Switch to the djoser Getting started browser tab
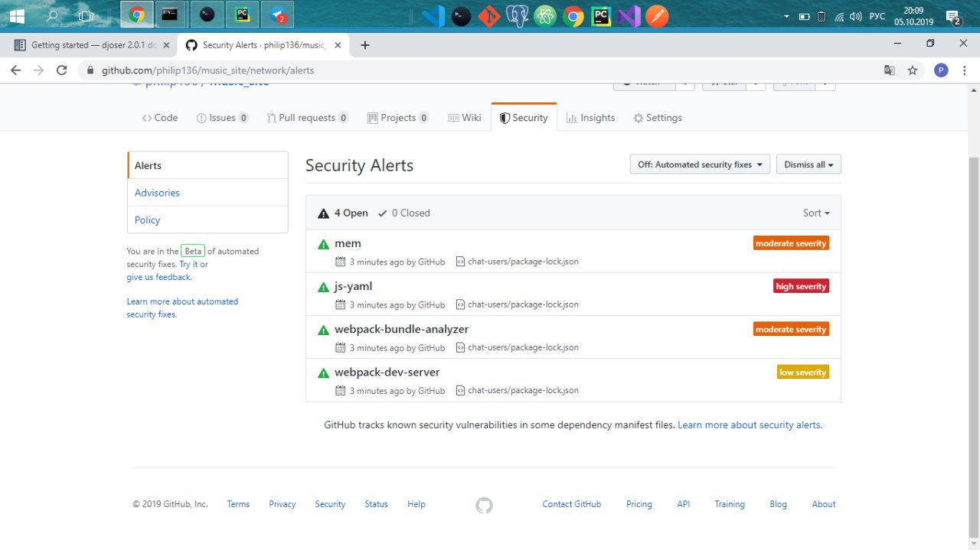980x550 pixels. (x=90, y=45)
